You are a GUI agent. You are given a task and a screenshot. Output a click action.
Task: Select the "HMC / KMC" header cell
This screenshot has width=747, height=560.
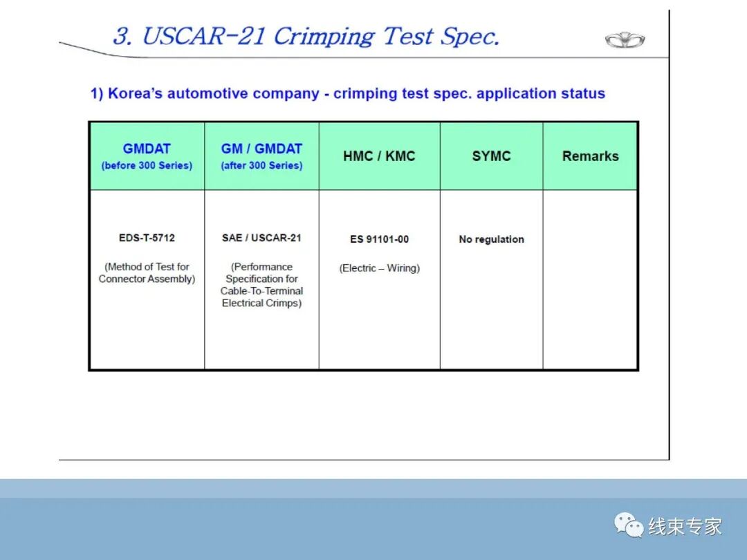[x=379, y=156]
